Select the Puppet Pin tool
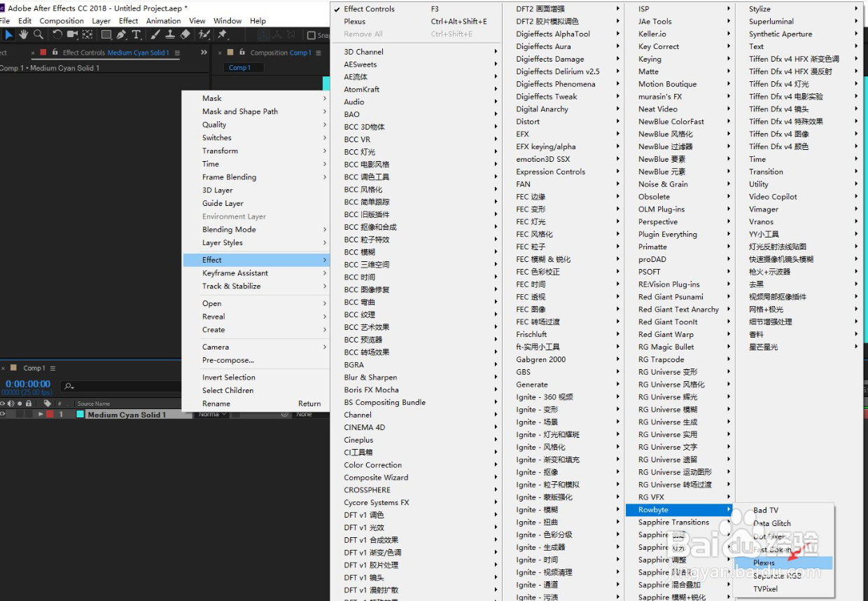 (223, 34)
